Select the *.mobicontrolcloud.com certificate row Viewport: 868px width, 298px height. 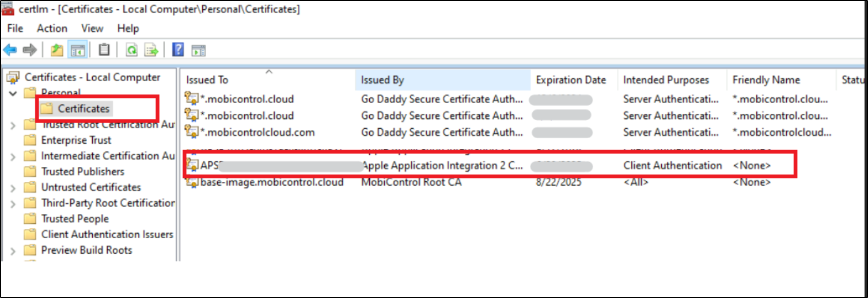tap(257, 132)
